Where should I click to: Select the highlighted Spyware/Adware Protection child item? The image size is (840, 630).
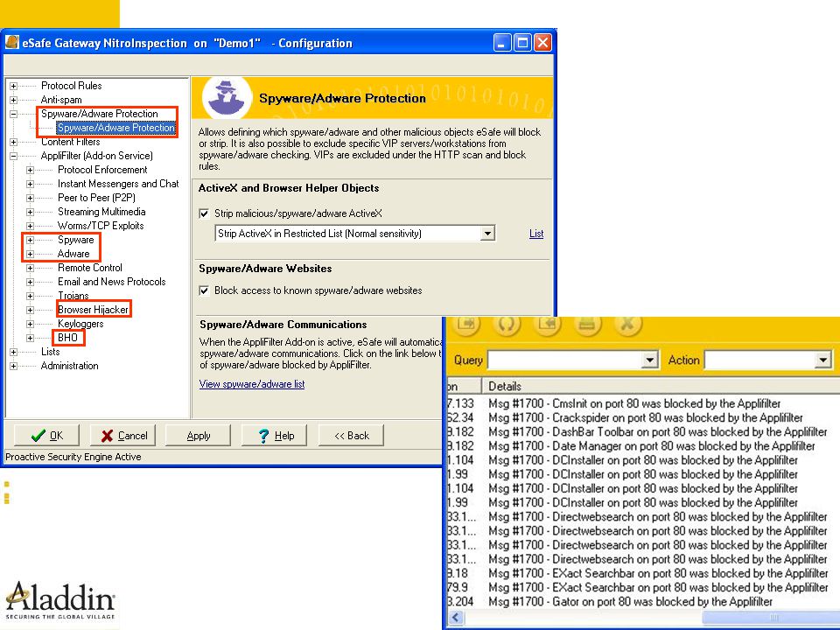[116, 128]
